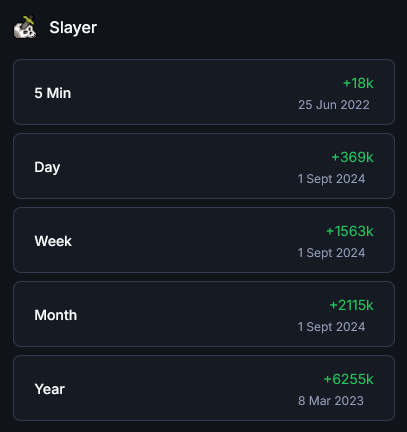This screenshot has height=432, width=407.
Task: Click the +369k gained value
Action: tap(352, 157)
